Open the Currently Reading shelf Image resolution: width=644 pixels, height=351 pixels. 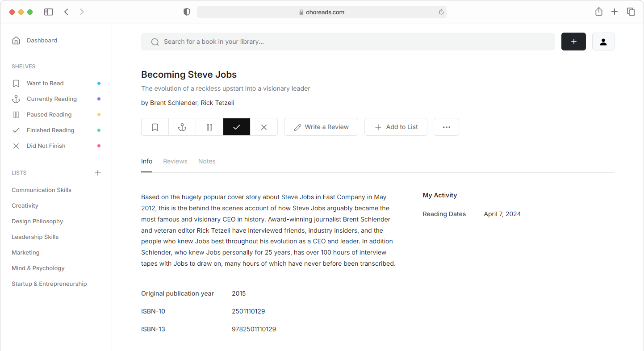52,99
